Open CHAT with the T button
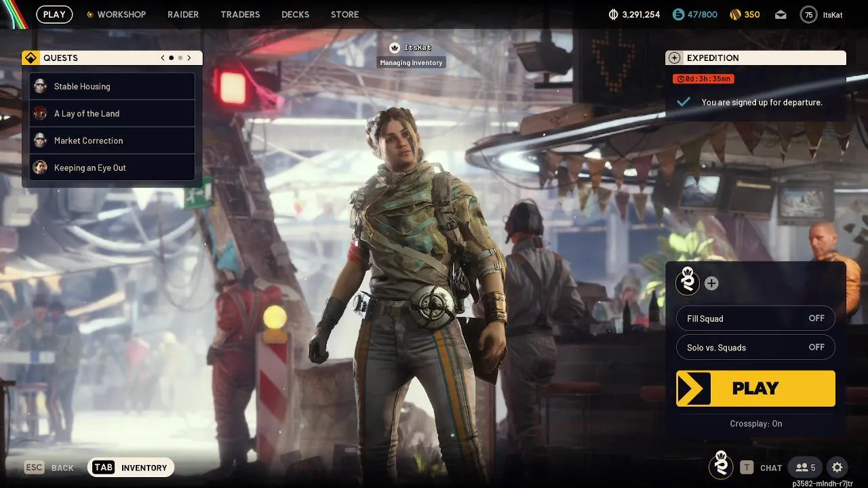Image resolution: width=868 pixels, height=488 pixels. coord(761,468)
